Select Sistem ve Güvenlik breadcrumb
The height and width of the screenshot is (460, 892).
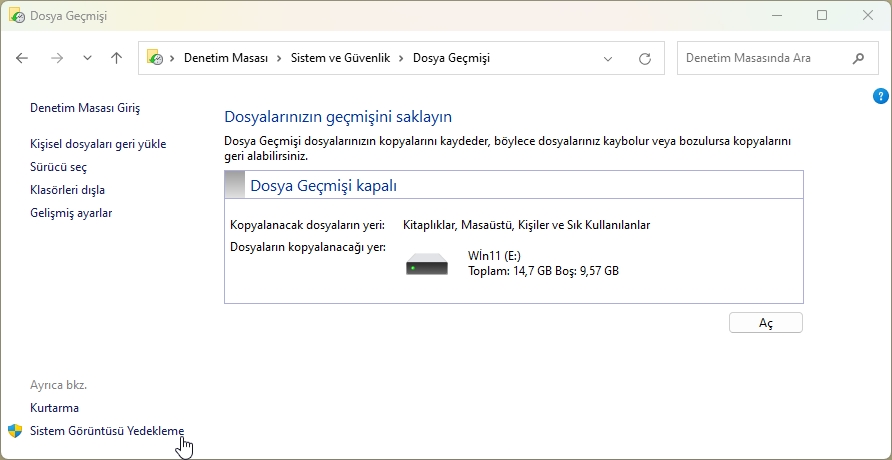340,58
